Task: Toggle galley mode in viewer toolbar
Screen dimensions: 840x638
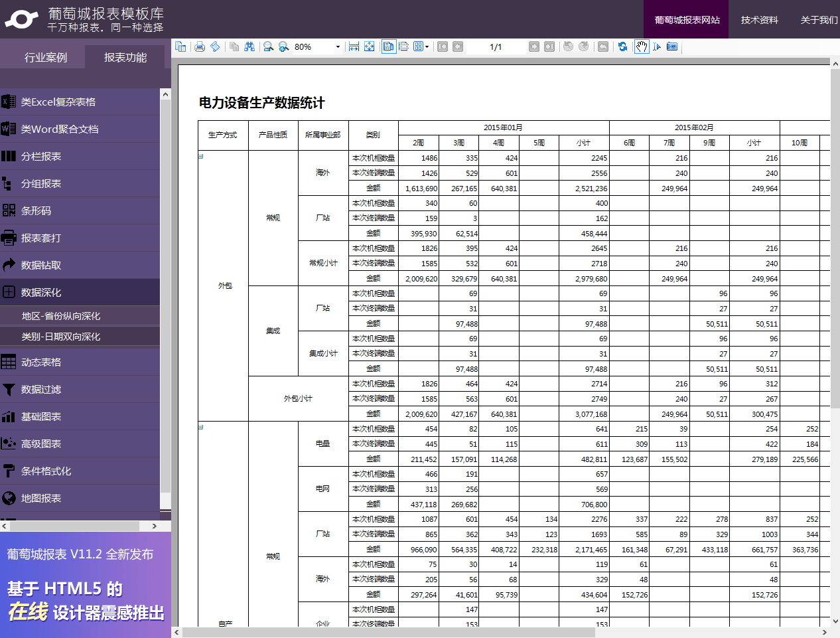Action: coord(215,46)
